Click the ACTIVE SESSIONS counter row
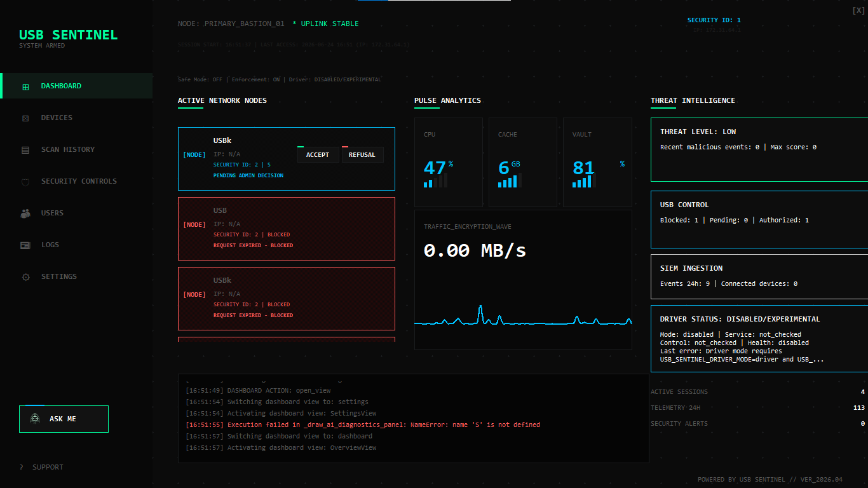Image resolution: width=868 pixels, height=488 pixels. 757,392
